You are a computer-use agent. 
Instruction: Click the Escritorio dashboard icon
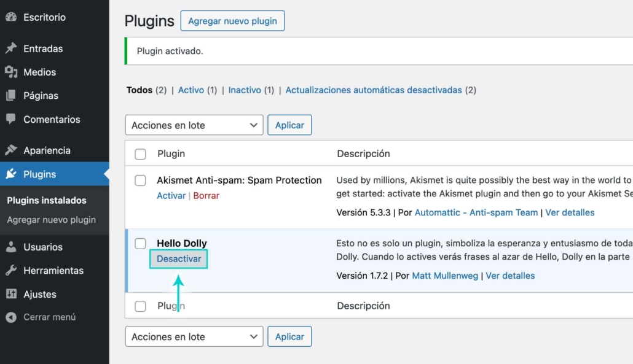point(10,17)
